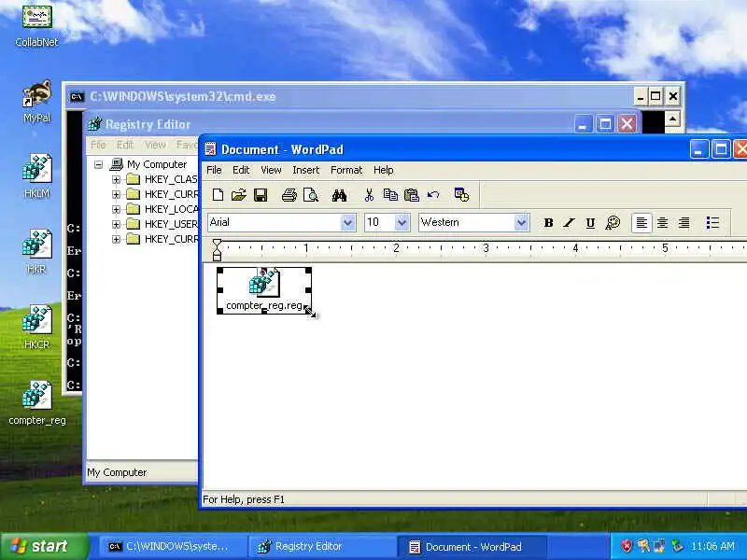Image resolution: width=747 pixels, height=560 pixels.
Task: Toggle underline formatting in WordPad
Action: coord(590,222)
